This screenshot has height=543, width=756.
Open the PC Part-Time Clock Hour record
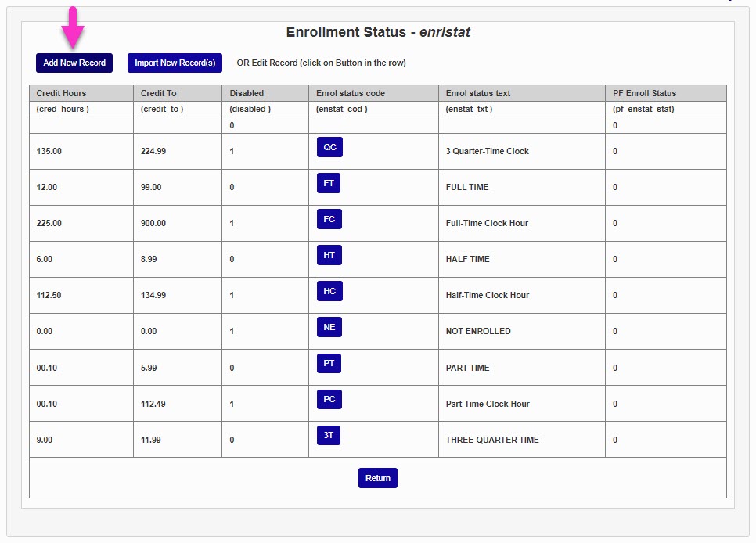click(x=329, y=399)
